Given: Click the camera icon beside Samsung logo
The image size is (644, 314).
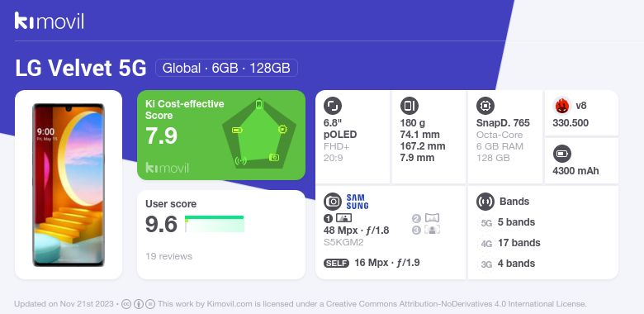Looking at the screenshot, I should tap(333, 202).
